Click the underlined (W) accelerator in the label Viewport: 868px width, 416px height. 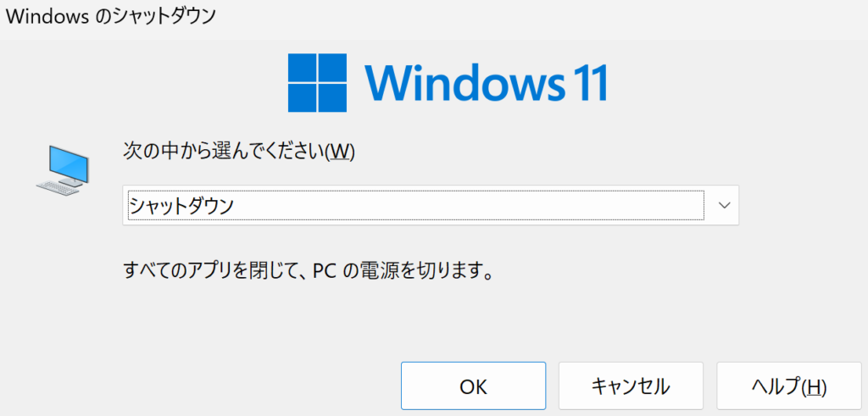(x=340, y=151)
